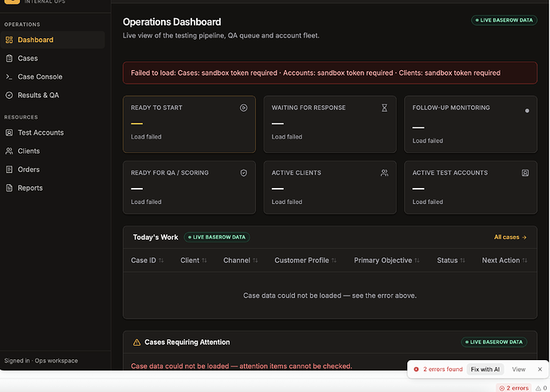
Task: Click the Fix with AI button
Action: click(x=485, y=369)
